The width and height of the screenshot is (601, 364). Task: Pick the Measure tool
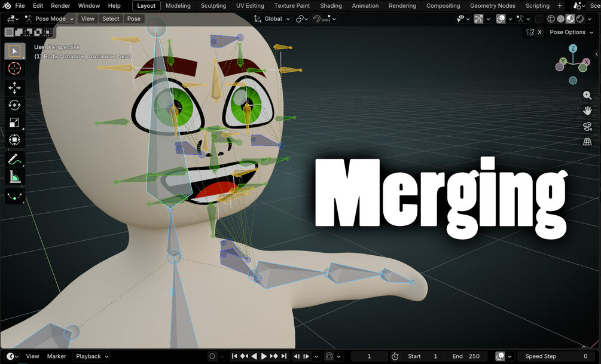(15, 177)
